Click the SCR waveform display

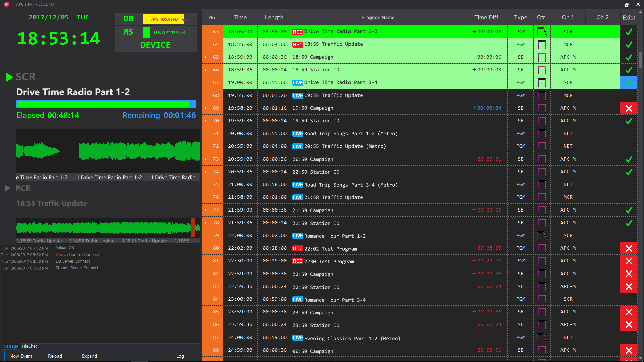click(x=108, y=151)
